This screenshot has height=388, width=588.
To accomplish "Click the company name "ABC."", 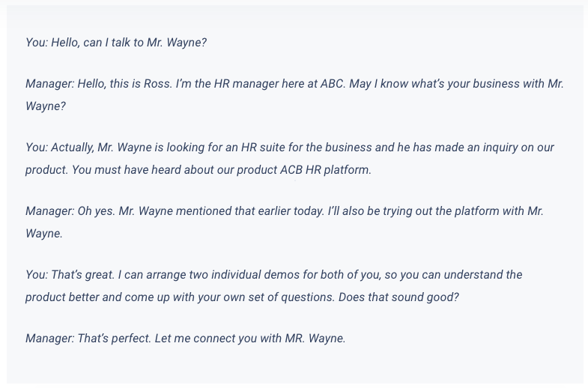I will 333,84.
